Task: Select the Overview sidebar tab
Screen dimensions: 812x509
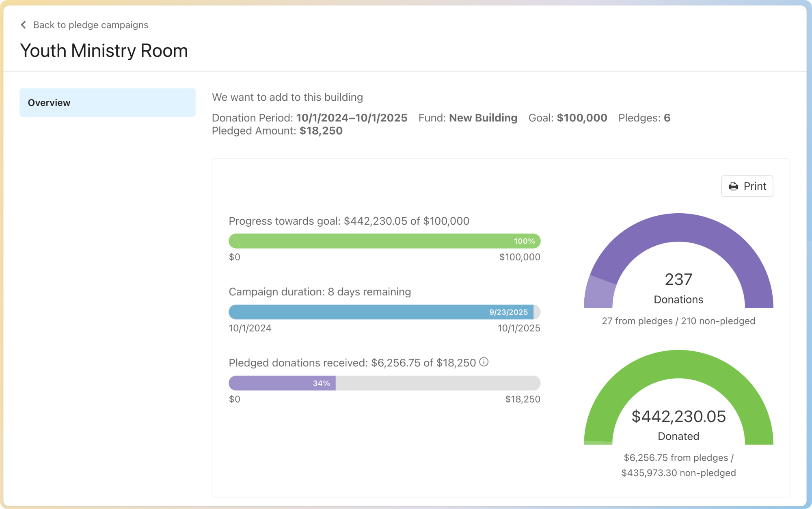Action: tap(107, 103)
